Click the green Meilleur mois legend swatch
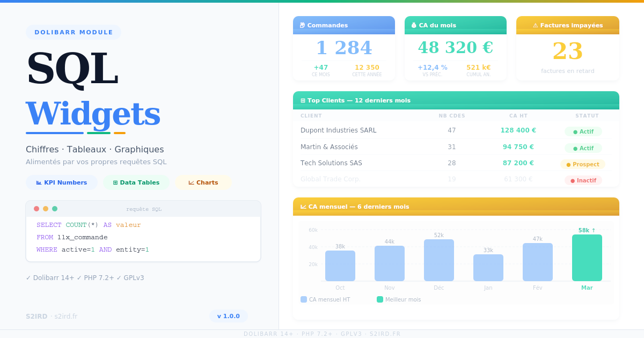 click(380, 299)
